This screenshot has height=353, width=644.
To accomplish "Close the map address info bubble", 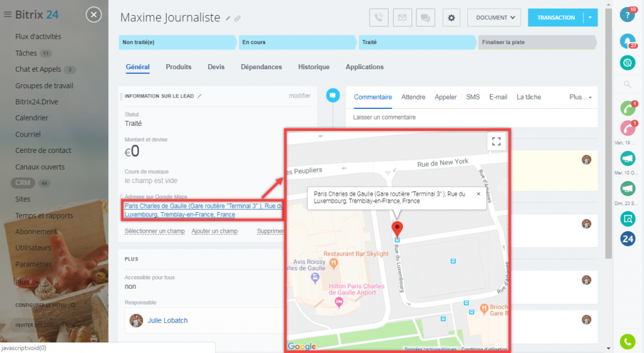I will pyautogui.click(x=479, y=194).
